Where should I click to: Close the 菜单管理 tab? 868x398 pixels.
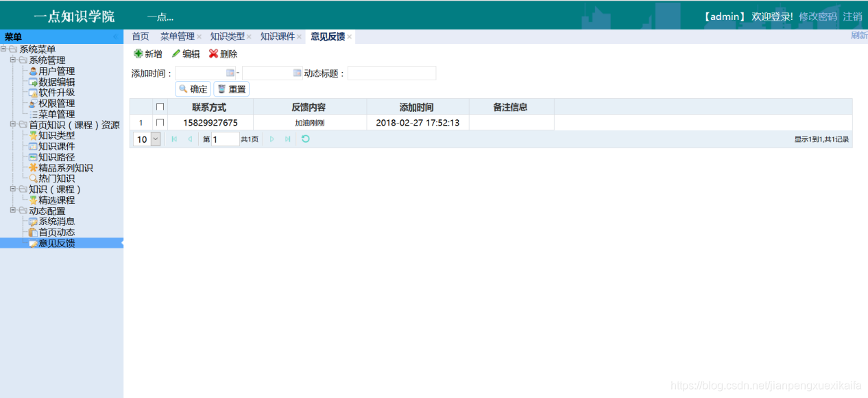(x=199, y=37)
